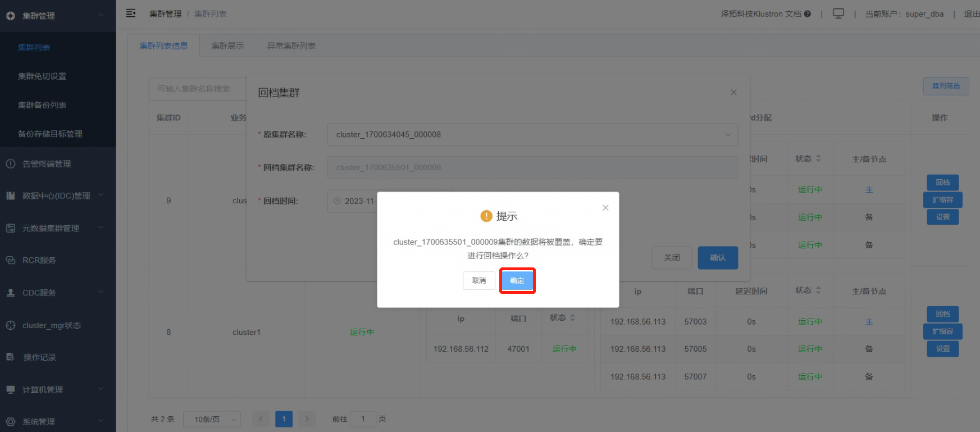This screenshot has height=432, width=980.
Task: Click the 确认 button in 回档集群 dialog
Action: click(x=718, y=258)
